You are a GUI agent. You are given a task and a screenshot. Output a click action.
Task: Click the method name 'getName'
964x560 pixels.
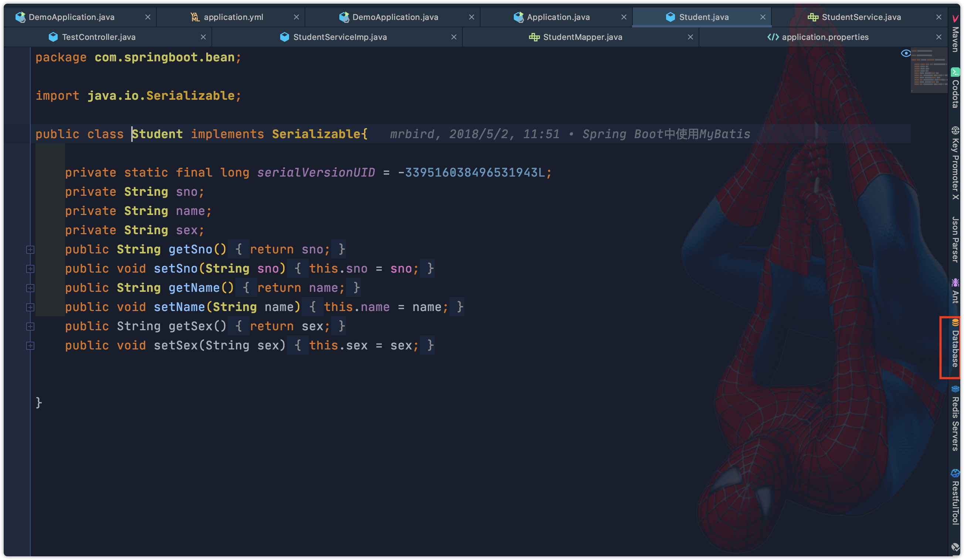click(194, 288)
